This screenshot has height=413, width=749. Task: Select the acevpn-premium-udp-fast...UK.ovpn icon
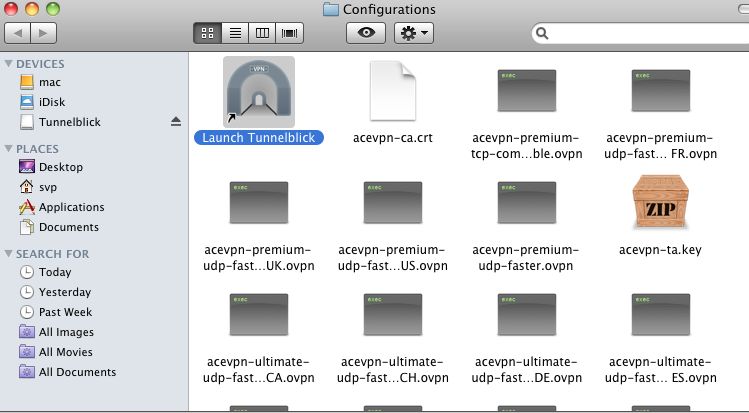pyautogui.click(x=258, y=202)
